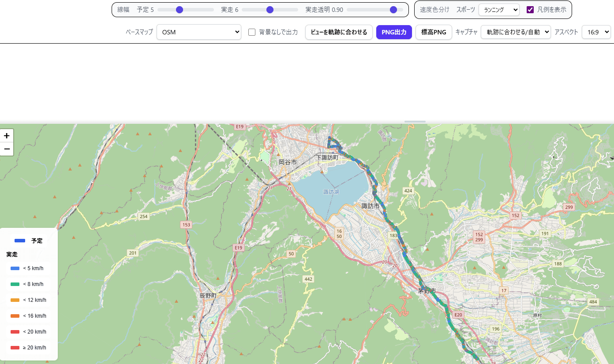Image resolution: width=614 pixels, height=364 pixels.
Task: Click the 下諏訪町 town label on map
Action: 327,157
